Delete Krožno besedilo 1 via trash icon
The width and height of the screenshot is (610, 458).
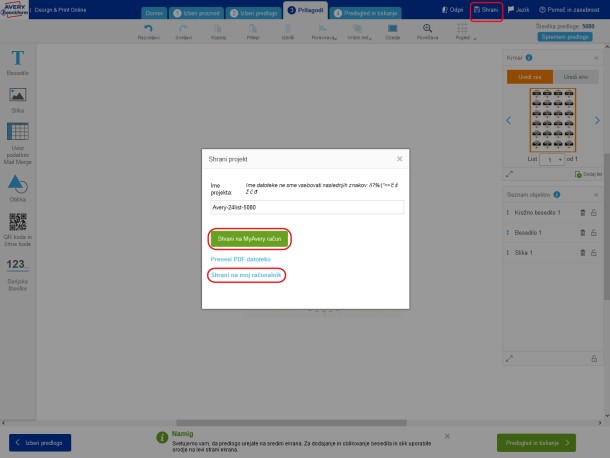coord(583,213)
